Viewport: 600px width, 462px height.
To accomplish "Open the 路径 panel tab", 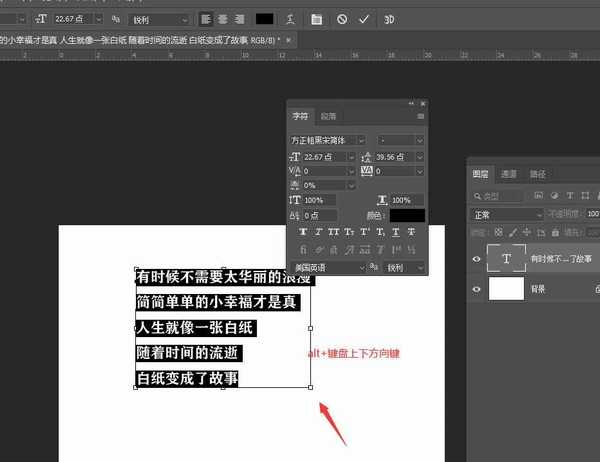I will (x=537, y=173).
